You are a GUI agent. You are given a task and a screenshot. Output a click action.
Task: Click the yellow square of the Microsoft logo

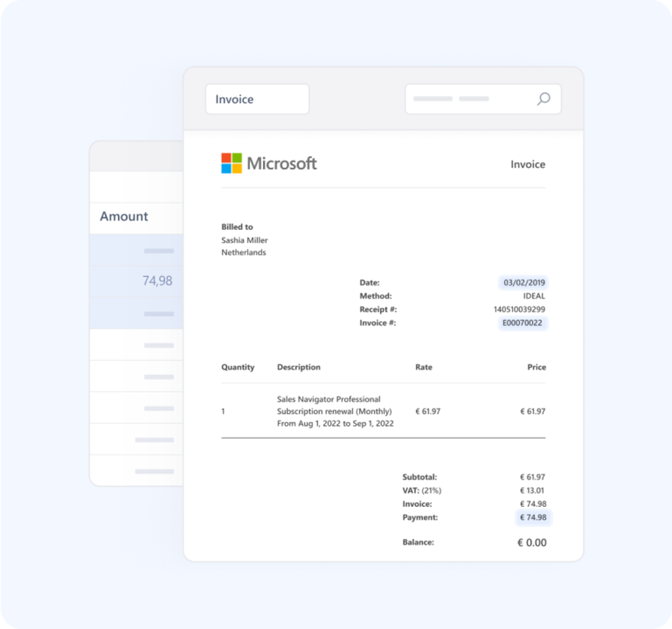238,168
